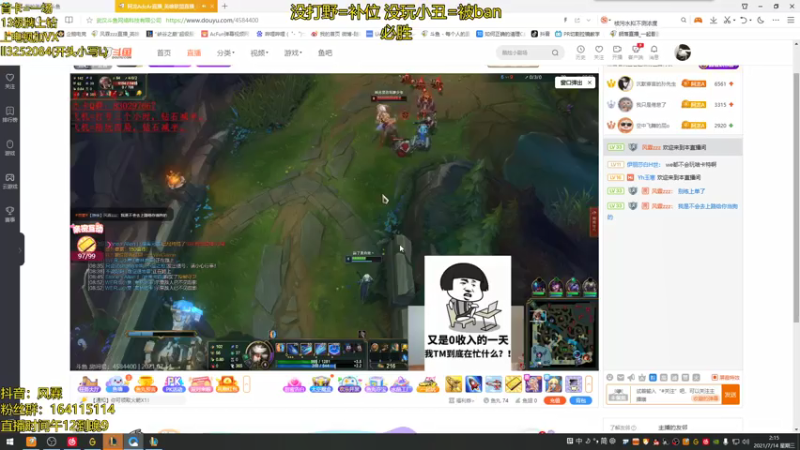Open the browser scissors screenshot tool
800x450 pixels.
728,20
